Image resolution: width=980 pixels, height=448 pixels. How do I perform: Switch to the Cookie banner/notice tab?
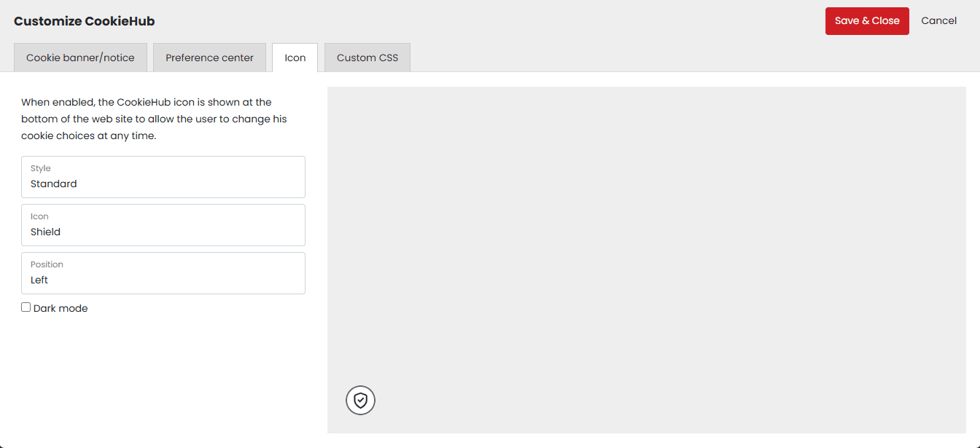80,58
